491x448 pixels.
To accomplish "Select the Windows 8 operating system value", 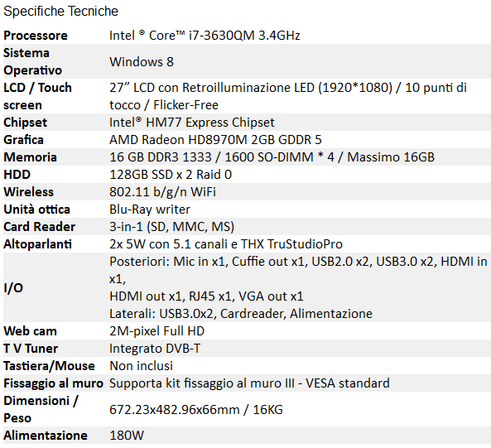I will pos(142,61).
